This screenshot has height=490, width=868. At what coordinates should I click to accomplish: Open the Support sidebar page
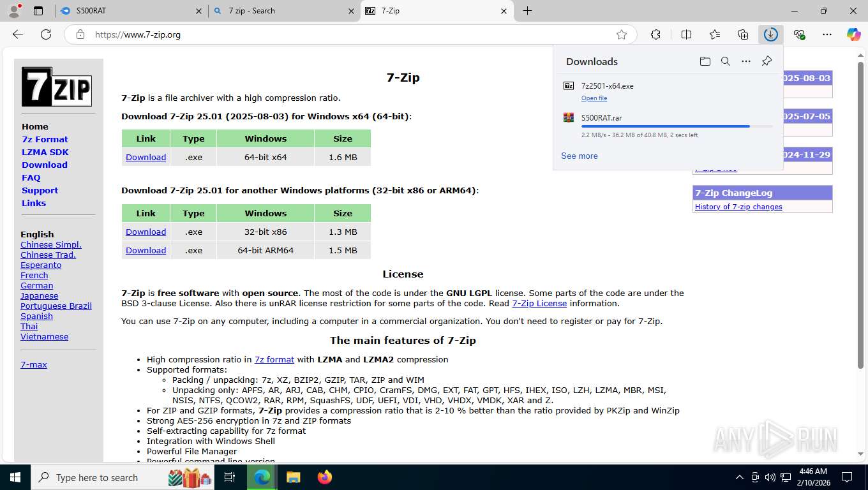40,190
